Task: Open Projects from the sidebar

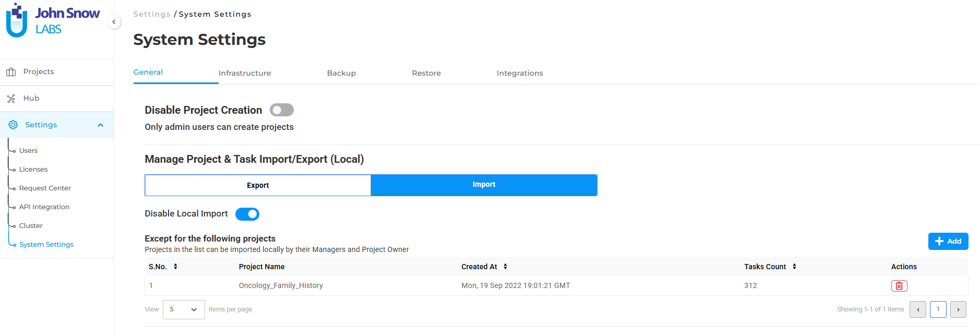Action: point(38,72)
